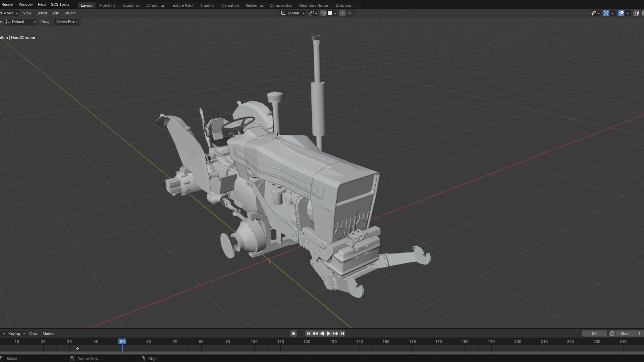Click the current frame field showing 50
644x362 pixels.
[x=594, y=334]
